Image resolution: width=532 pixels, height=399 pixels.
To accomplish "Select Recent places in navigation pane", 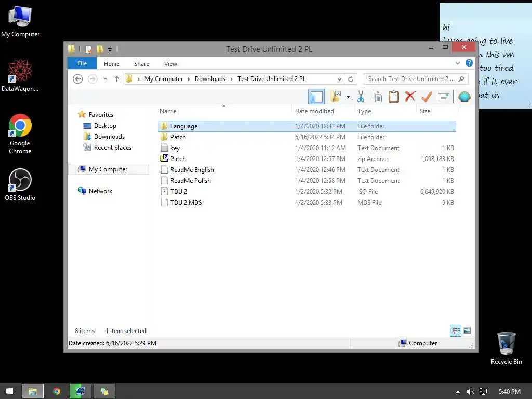I will (x=112, y=147).
